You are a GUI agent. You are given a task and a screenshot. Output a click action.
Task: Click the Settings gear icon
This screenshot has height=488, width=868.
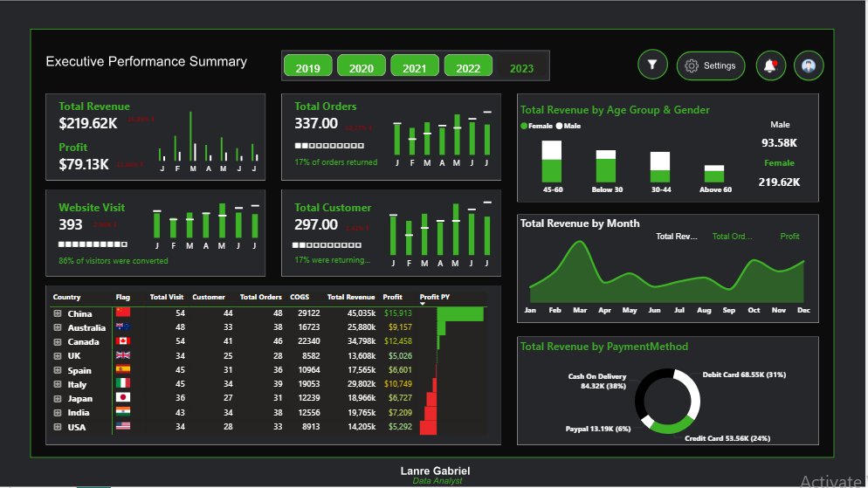[x=691, y=65]
